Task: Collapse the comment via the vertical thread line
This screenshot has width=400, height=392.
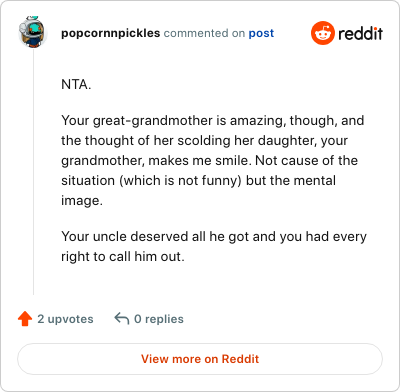Action: tap(33, 172)
